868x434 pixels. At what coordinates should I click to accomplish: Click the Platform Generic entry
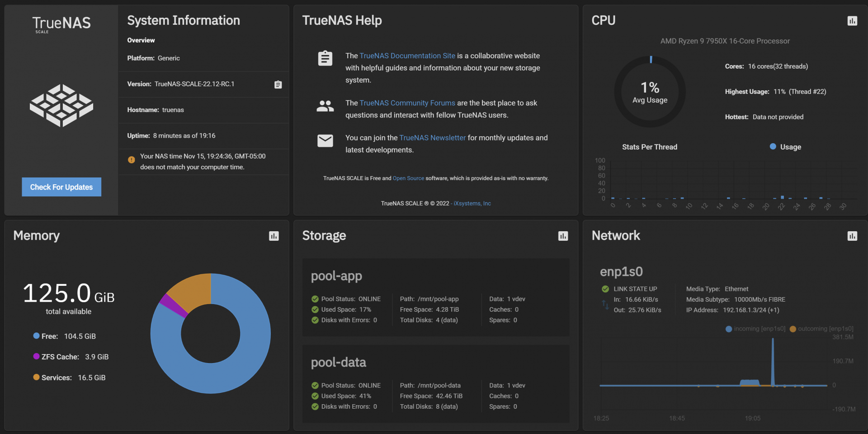[x=153, y=58]
